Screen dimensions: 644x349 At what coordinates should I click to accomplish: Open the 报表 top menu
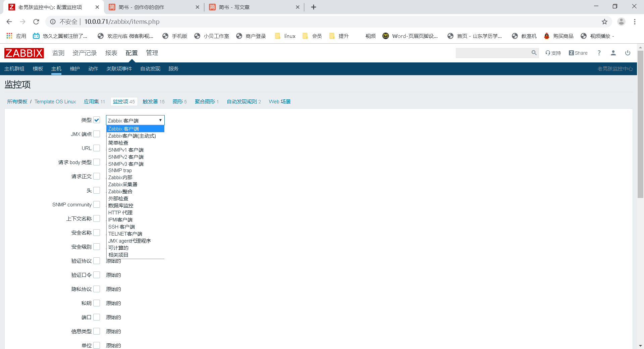(x=111, y=53)
